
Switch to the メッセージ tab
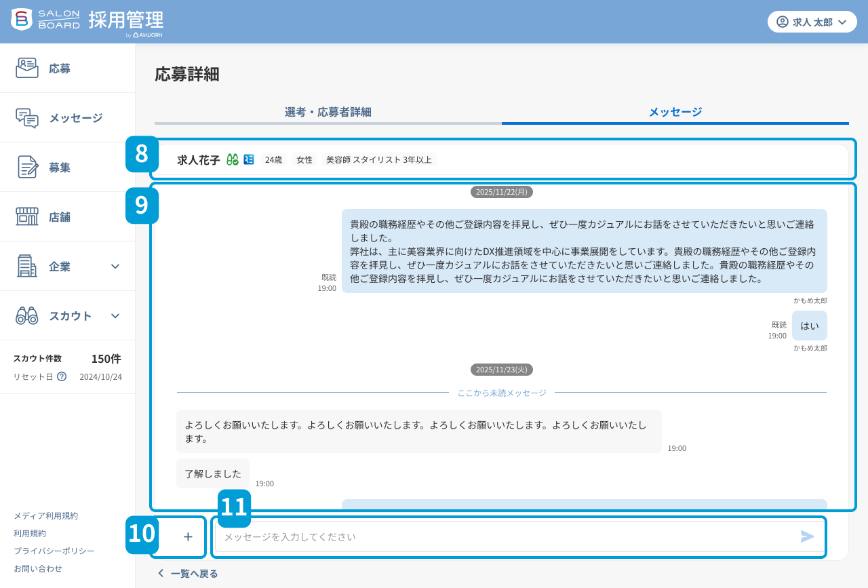pos(675,111)
